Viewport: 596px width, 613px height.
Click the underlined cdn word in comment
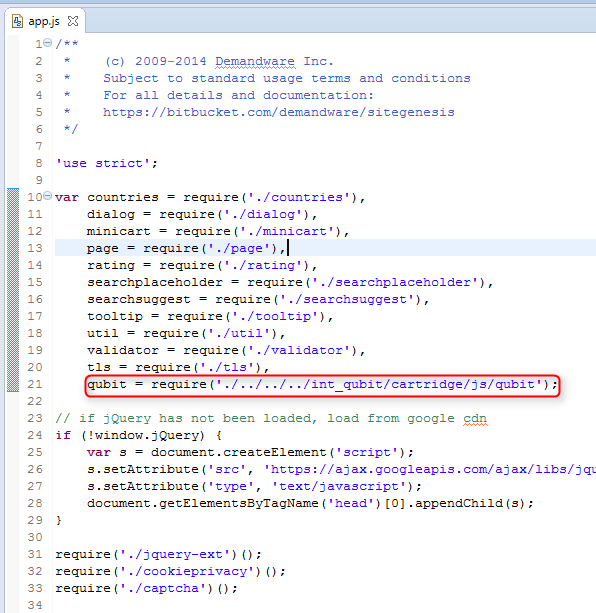tap(475, 419)
